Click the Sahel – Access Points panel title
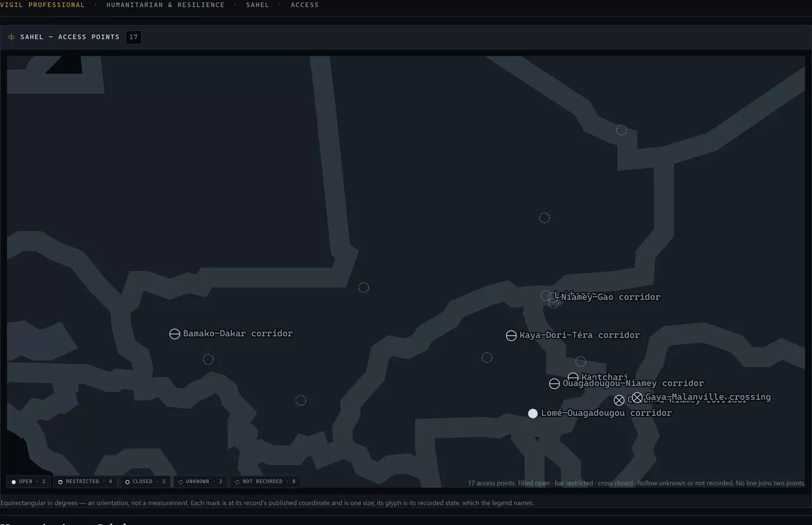The height and width of the screenshot is (525, 812). click(70, 37)
